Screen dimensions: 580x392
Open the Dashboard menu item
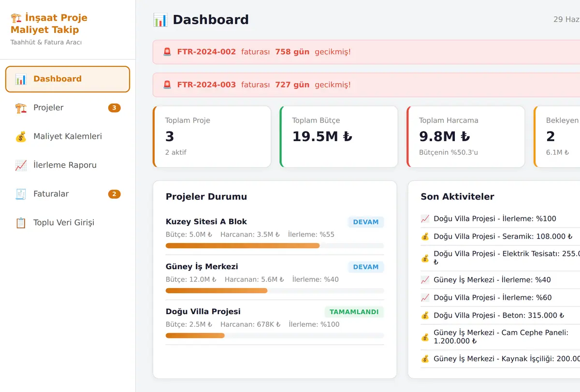pos(68,79)
